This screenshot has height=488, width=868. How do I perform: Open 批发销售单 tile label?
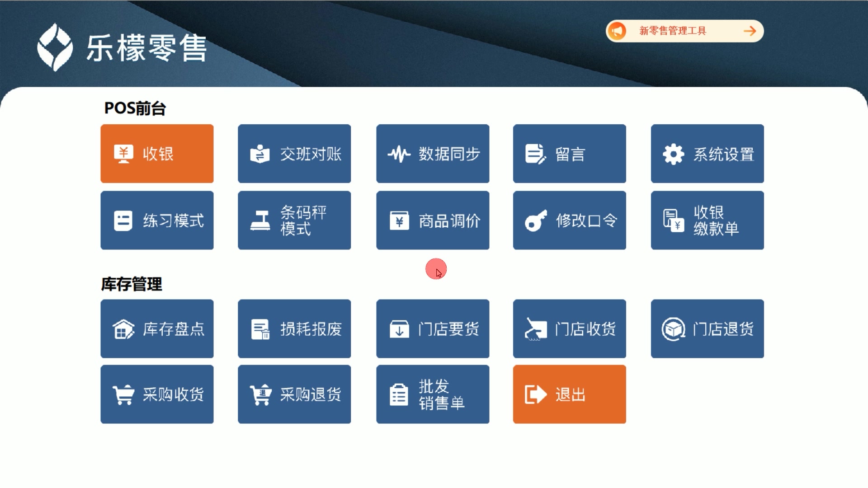pos(442,394)
